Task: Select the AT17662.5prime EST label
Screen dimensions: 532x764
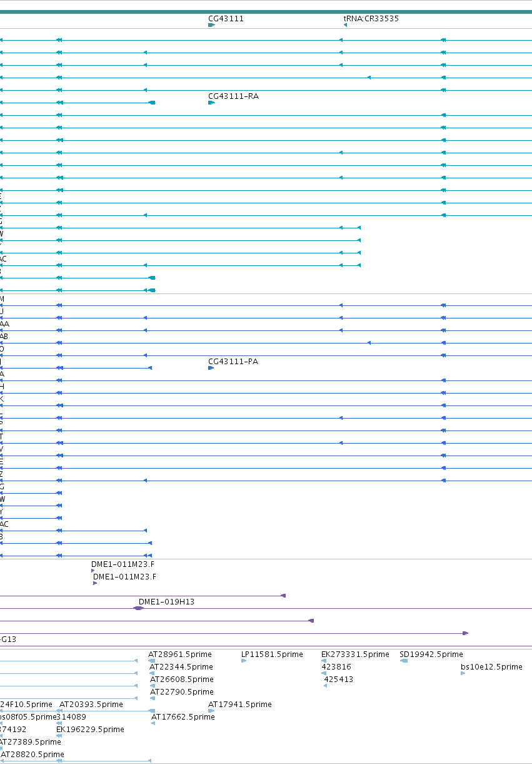Action: (x=183, y=717)
